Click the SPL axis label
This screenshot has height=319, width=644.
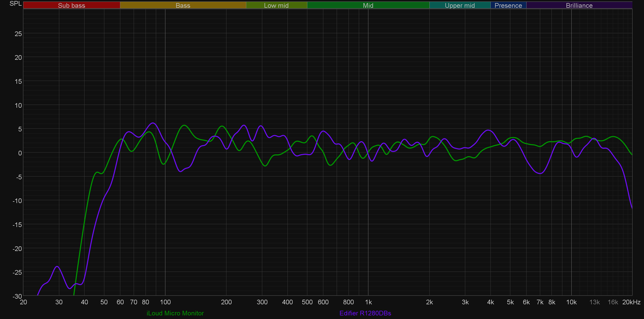(x=15, y=4)
